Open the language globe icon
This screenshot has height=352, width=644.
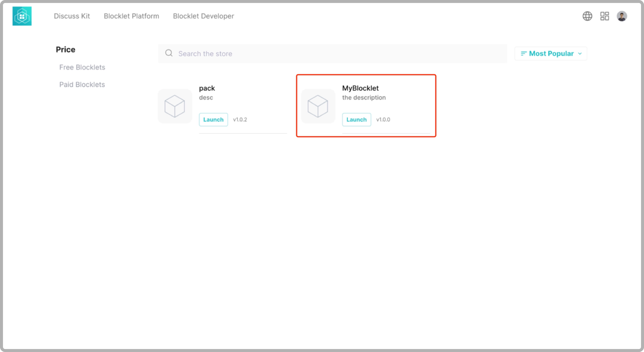point(587,16)
